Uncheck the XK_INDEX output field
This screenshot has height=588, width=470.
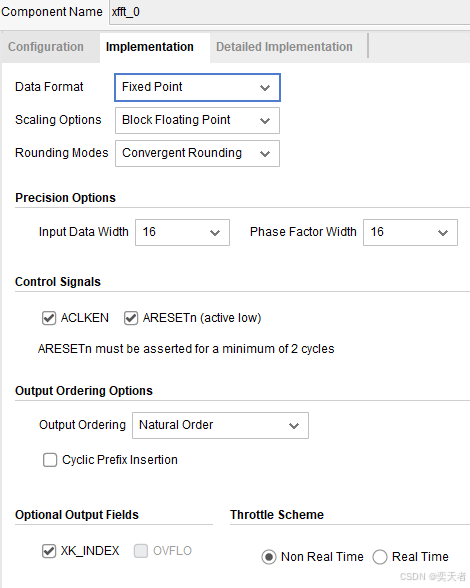coord(49,551)
